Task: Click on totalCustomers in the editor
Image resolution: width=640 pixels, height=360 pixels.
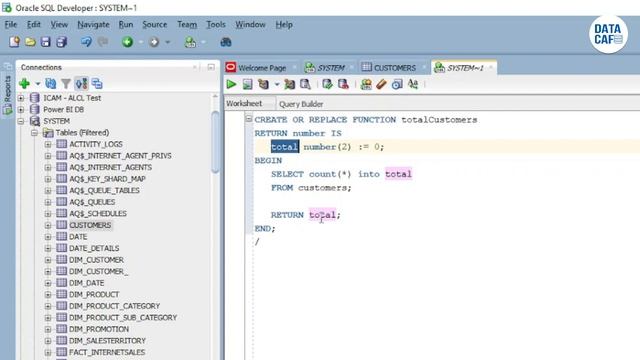Action: click(x=439, y=120)
